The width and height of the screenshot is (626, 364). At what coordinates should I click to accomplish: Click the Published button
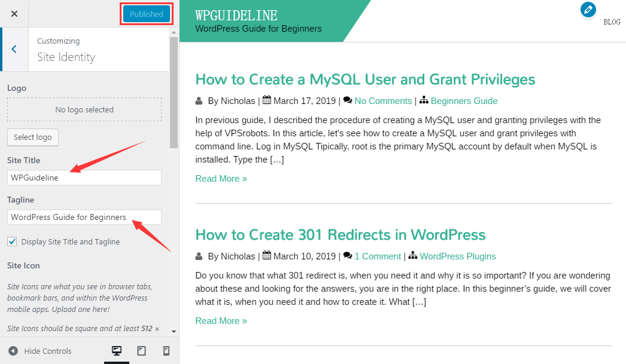146,13
